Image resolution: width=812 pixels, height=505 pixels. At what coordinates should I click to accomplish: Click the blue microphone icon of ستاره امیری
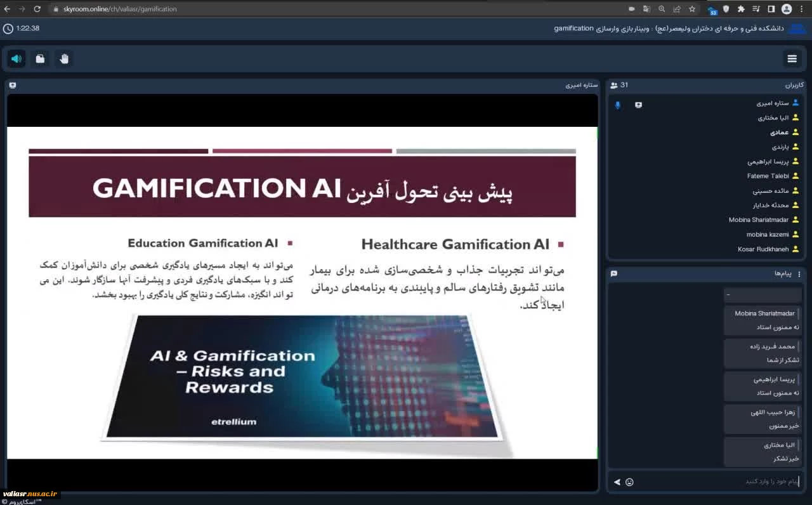click(618, 105)
